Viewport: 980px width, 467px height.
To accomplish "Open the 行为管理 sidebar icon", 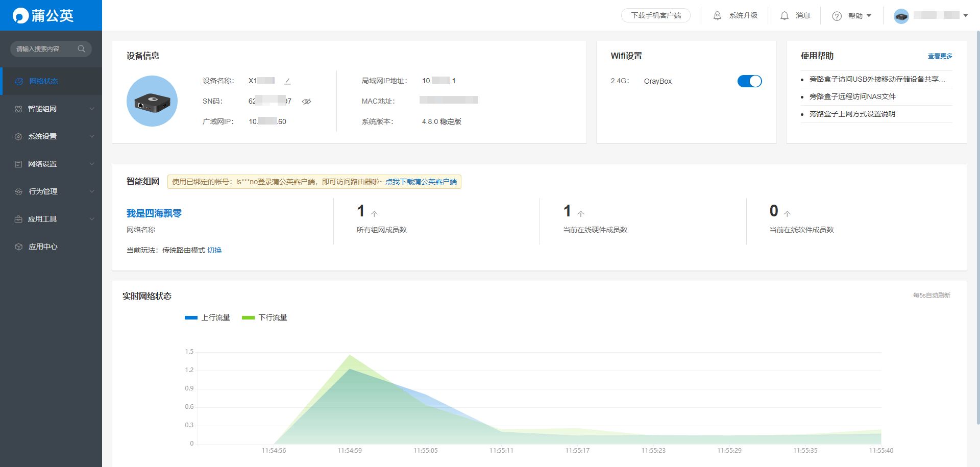I will point(18,191).
